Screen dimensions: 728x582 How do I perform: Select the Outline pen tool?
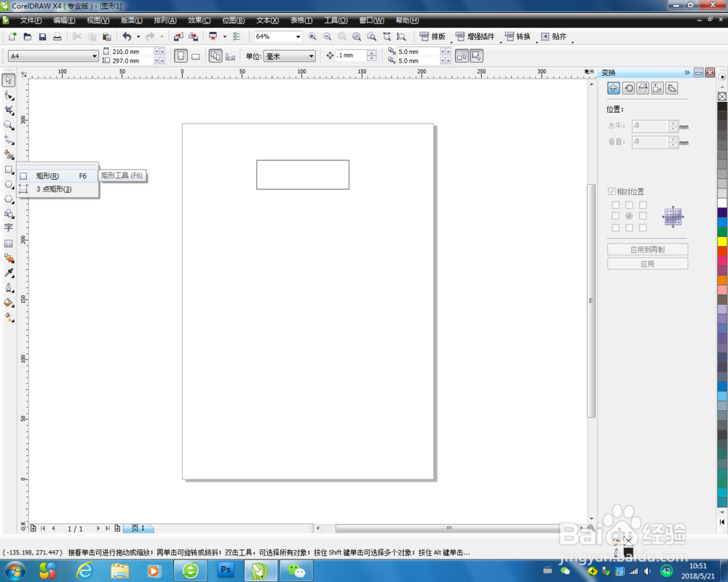tap(9, 288)
